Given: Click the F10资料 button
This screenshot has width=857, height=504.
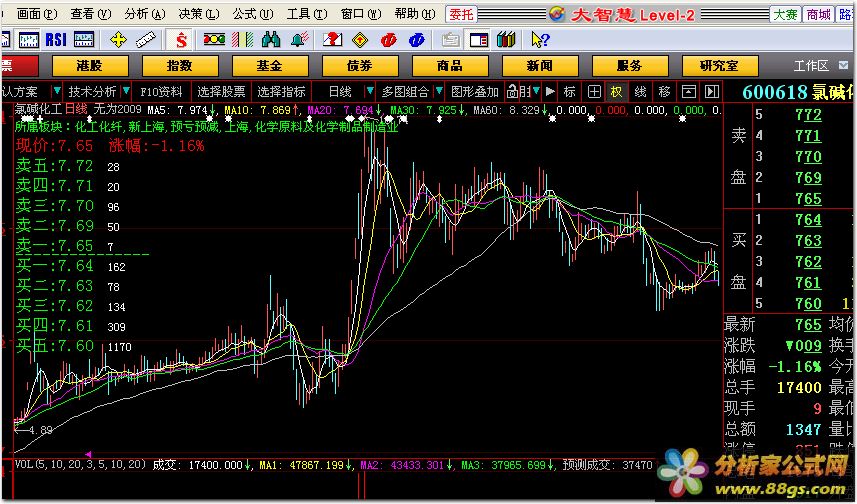Looking at the screenshot, I should click(161, 92).
